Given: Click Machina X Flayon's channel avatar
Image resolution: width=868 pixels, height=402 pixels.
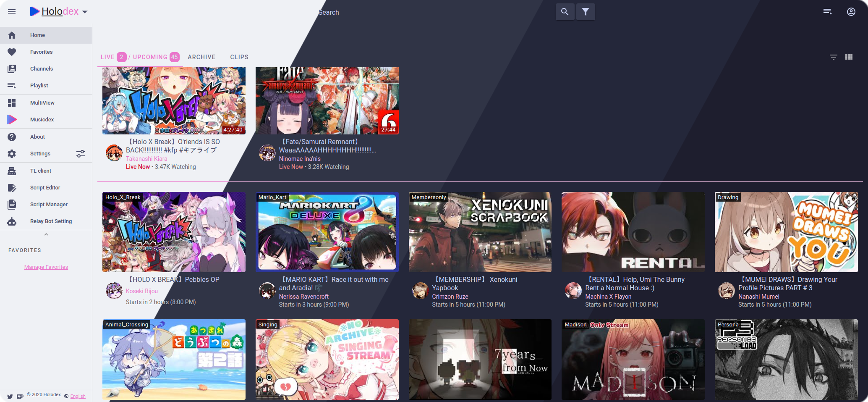Looking at the screenshot, I should [x=573, y=291].
